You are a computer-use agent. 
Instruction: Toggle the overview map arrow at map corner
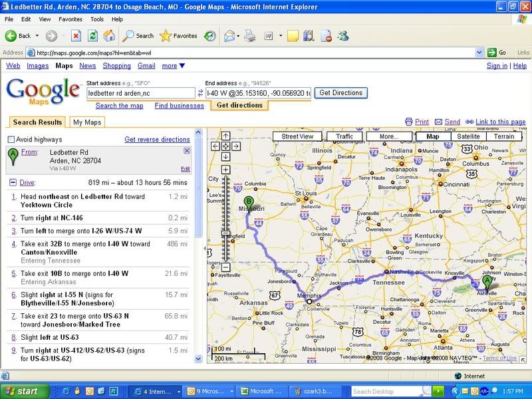click(x=523, y=360)
